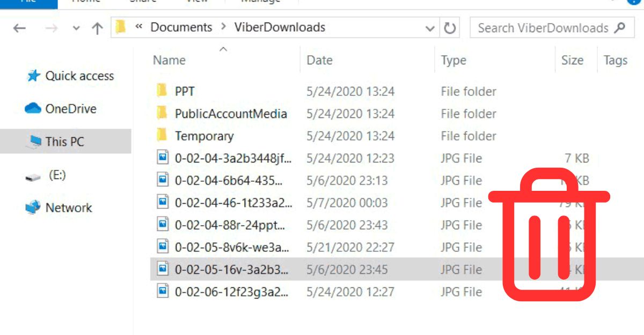This screenshot has width=644, height=335.
Task: Sort files by the Date column header
Action: (320, 60)
